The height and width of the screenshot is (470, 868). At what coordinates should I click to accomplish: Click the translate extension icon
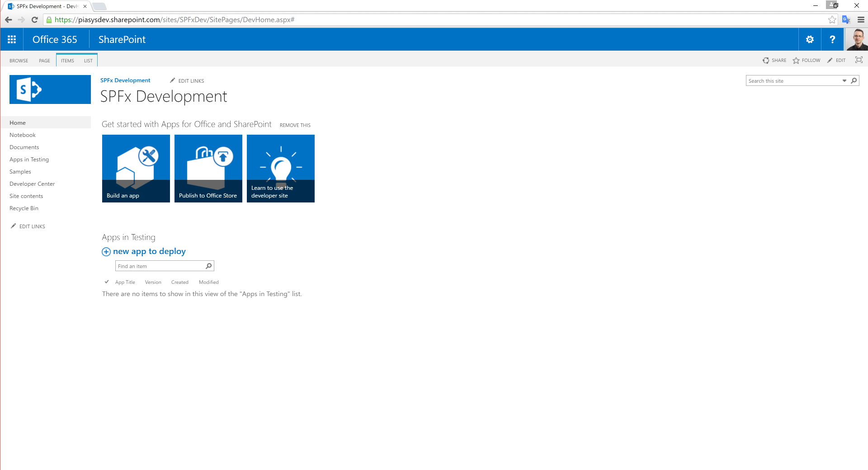[x=846, y=19]
